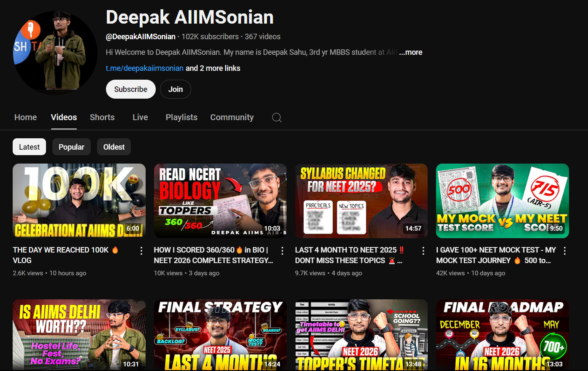Screen dimensions: 588x371
Task: Open the channel search magnifier icon
Action: pos(277,118)
